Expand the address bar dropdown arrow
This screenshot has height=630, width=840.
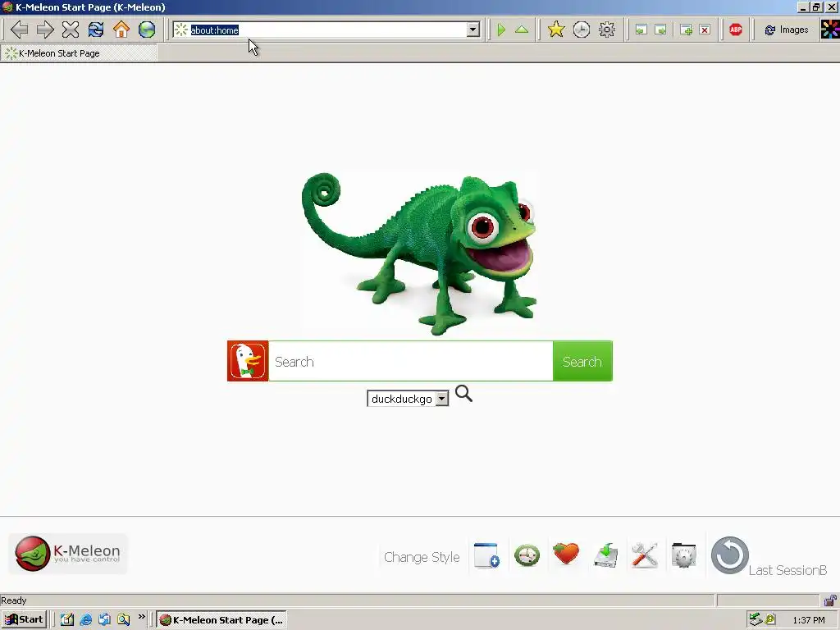472,30
